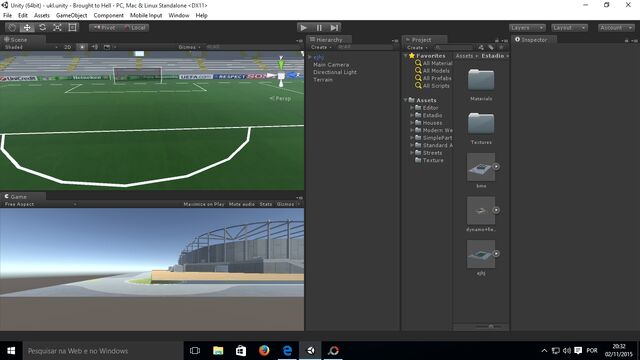Image resolution: width=640 pixels, height=360 pixels.
Task: Toggle Pivot handle position button
Action: pyautogui.click(x=104, y=27)
